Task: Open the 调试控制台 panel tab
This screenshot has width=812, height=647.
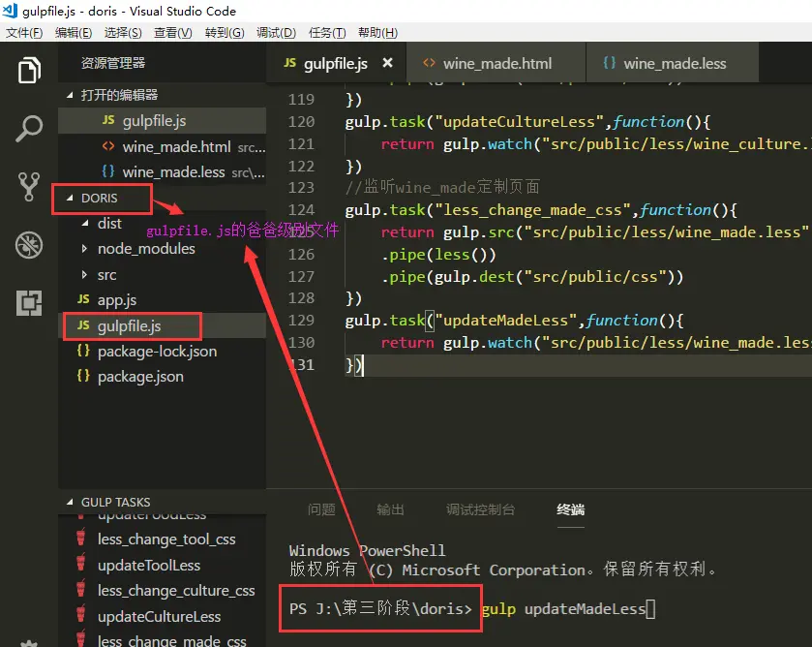Action: click(481, 509)
